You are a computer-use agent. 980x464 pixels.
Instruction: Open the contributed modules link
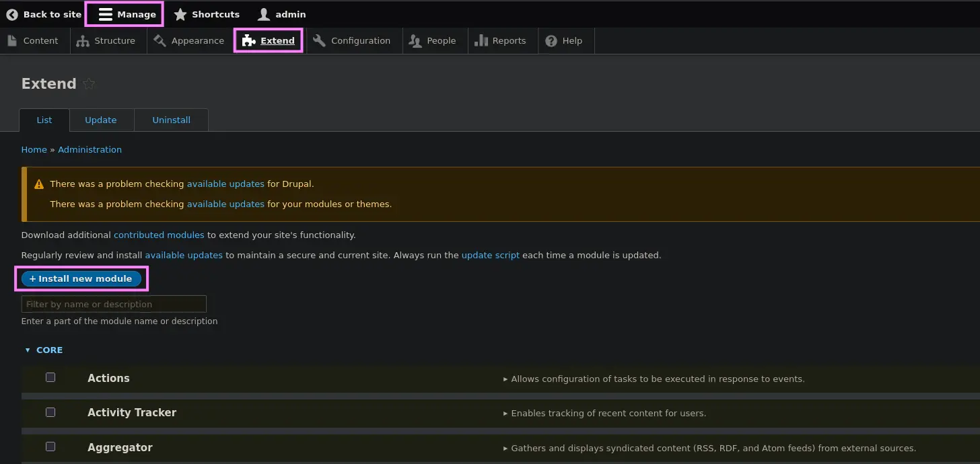159,235
